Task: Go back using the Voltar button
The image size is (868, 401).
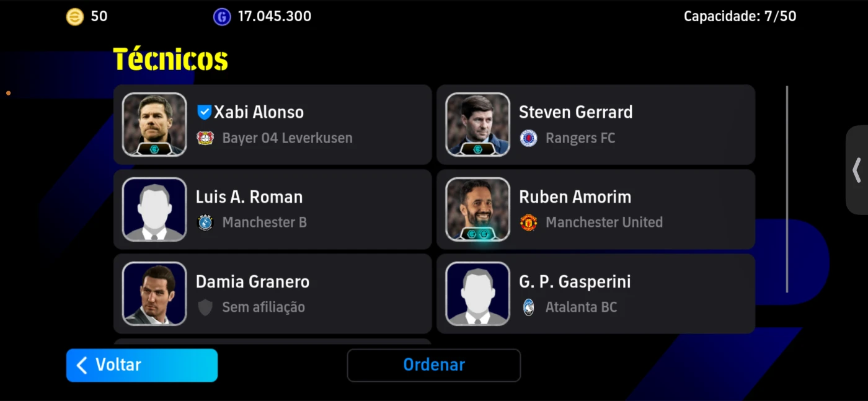Action: click(142, 365)
